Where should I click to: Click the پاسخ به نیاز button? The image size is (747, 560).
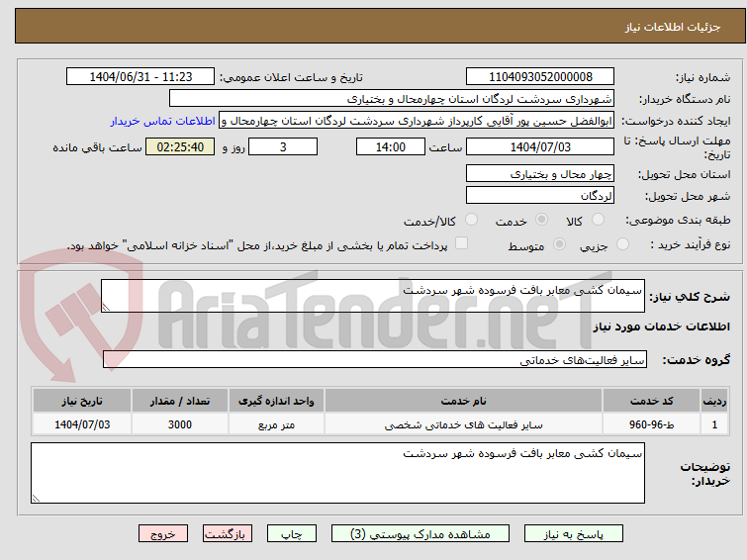pos(574,534)
